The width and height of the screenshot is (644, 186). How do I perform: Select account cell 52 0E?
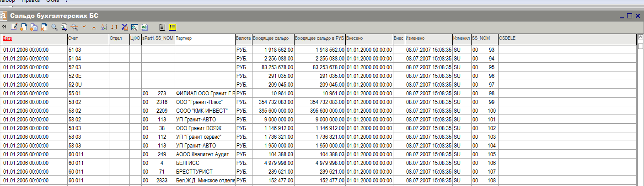88,76
